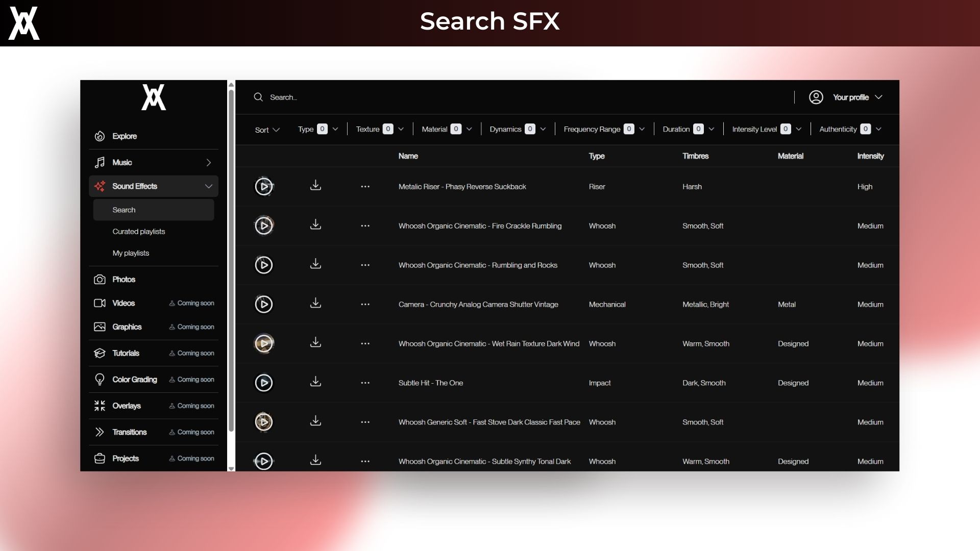Download the Subtle Hit - The One sound
This screenshot has height=551, width=980.
(315, 382)
